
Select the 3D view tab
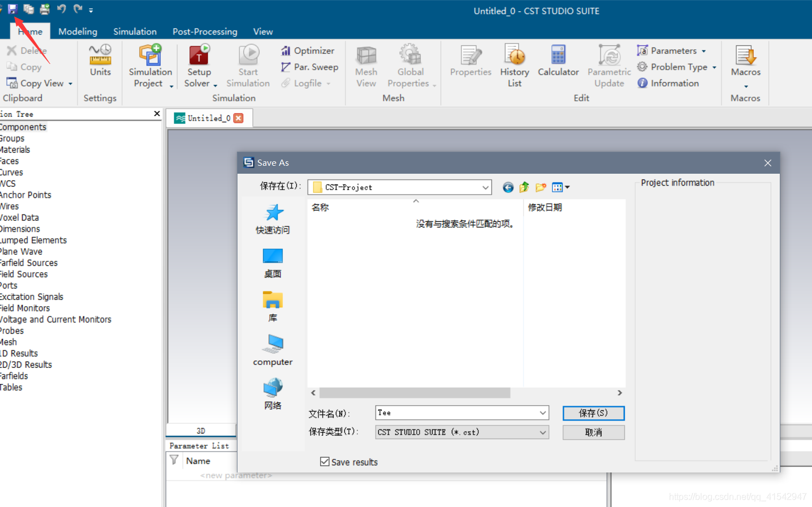click(x=201, y=431)
